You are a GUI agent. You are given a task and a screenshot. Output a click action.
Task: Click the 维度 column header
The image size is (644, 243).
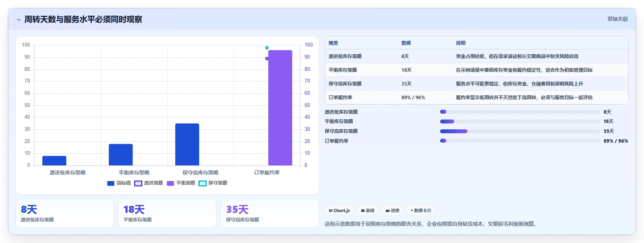click(x=333, y=43)
